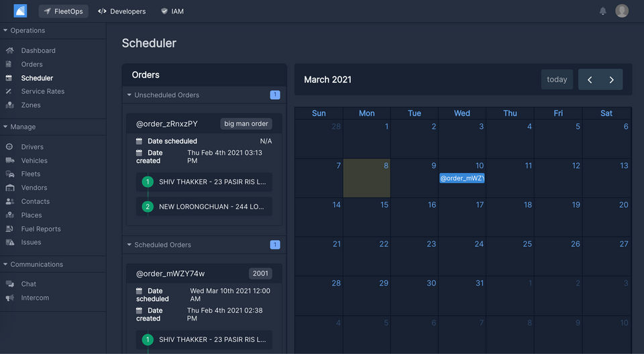Click the Service Rates icon
The image size is (644, 354).
click(9, 91)
